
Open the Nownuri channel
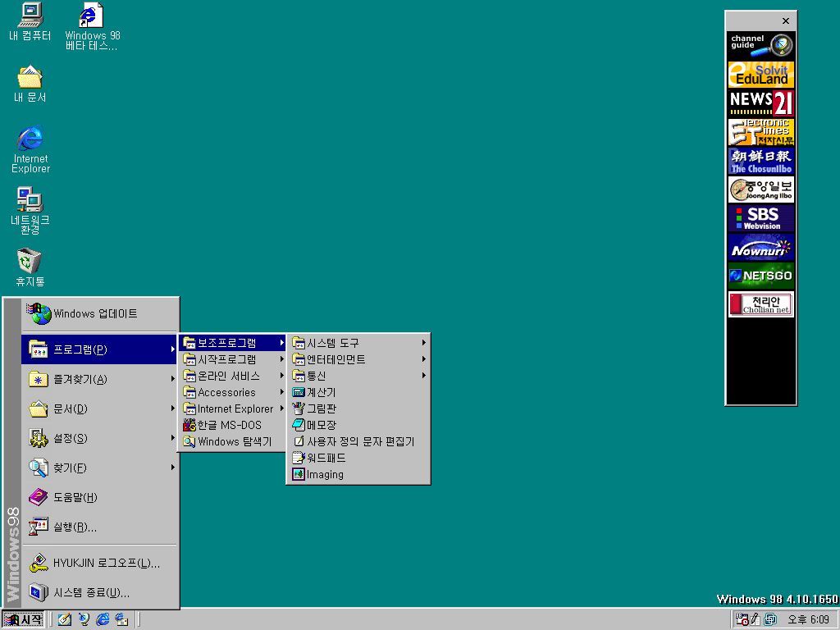point(761,248)
